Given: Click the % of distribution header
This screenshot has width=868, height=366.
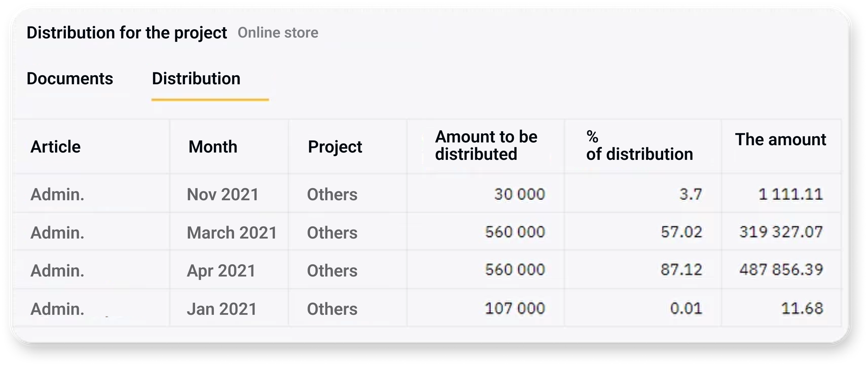Looking at the screenshot, I should (639, 145).
